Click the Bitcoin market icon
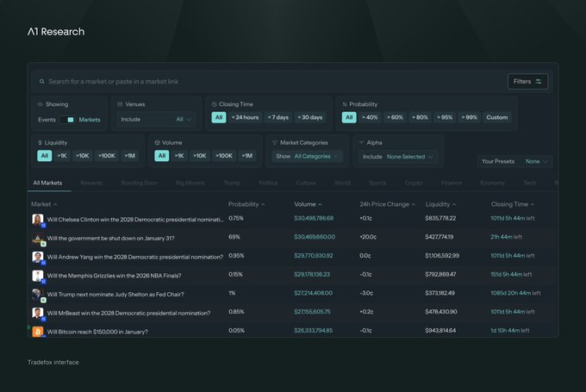Image resolution: width=586 pixels, height=392 pixels. [x=38, y=332]
